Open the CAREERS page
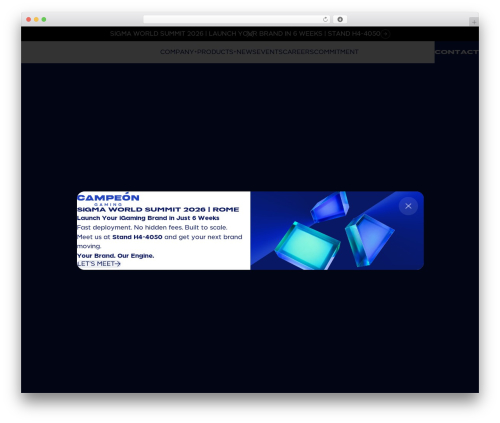 coord(298,52)
